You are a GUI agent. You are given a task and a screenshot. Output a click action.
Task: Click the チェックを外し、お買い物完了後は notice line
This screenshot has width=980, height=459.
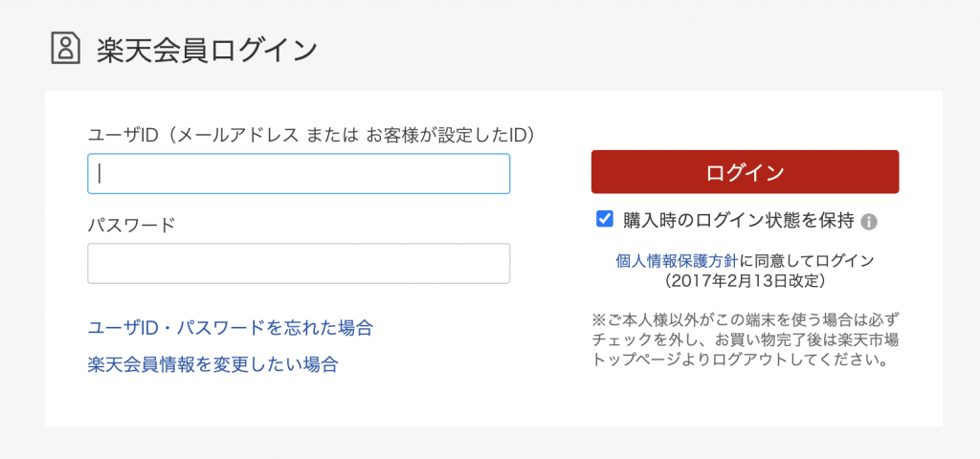tap(746, 341)
